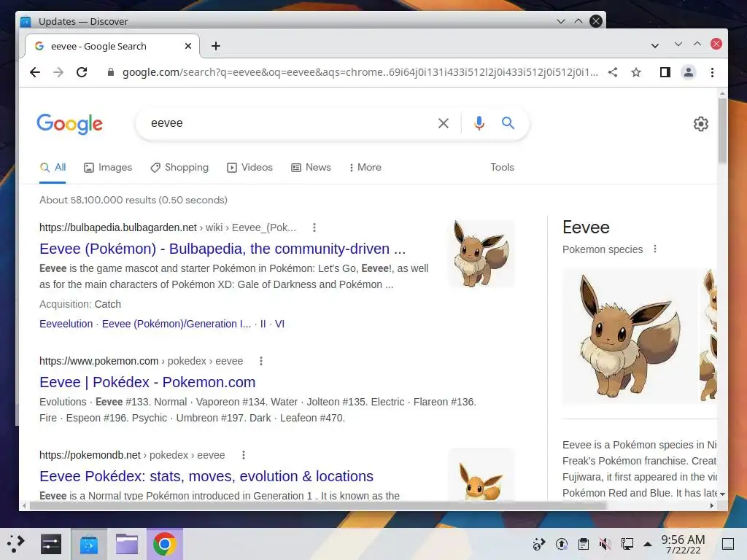Open Eevee thumbnail beside pokemondb result

click(x=481, y=474)
